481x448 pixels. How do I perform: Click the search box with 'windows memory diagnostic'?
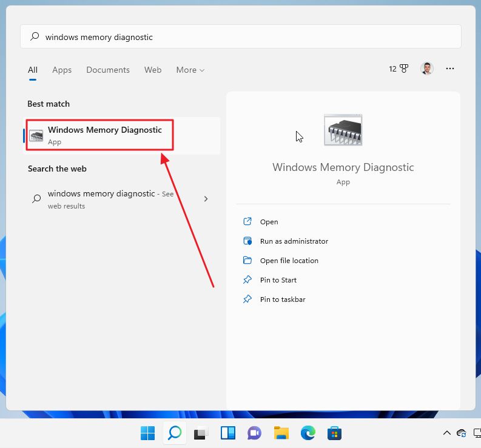240,36
